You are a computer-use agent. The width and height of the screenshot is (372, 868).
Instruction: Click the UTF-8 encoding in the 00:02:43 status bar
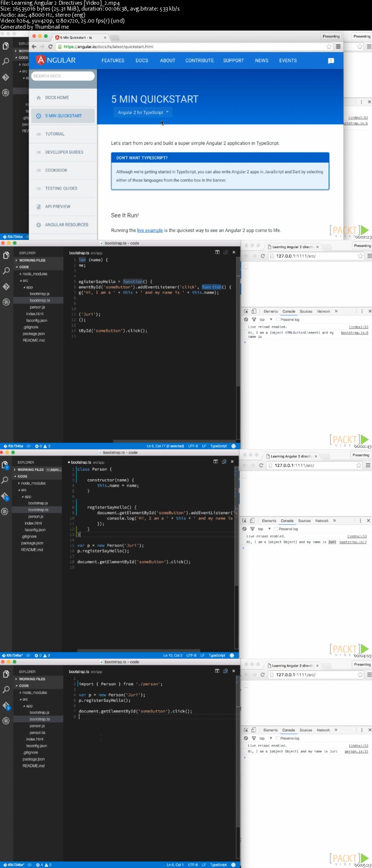(x=193, y=446)
